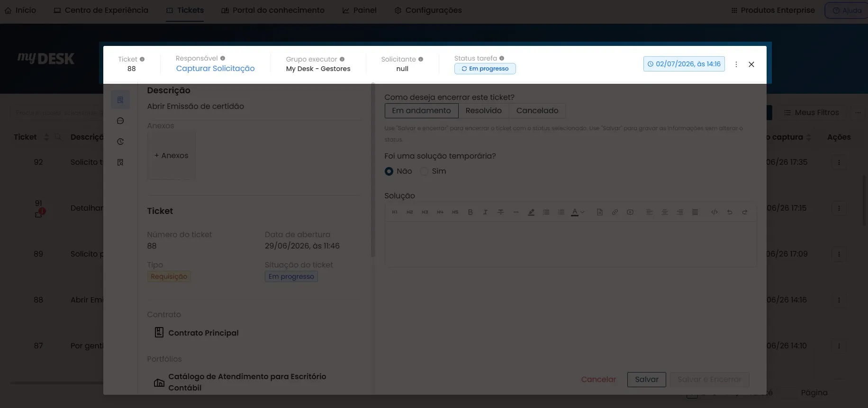Apply strikethrough in Solução editor
This screenshot has height=408, width=868.
click(x=501, y=212)
